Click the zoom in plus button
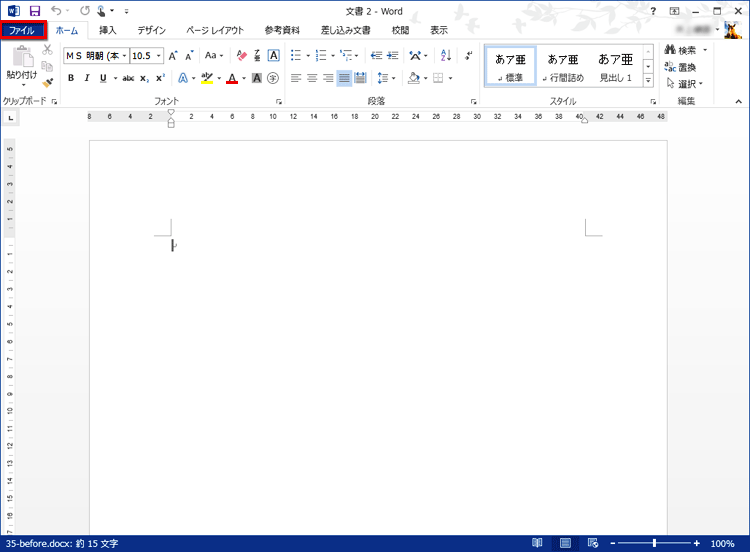Image resolution: width=750 pixels, height=552 pixels. pyautogui.click(x=696, y=543)
